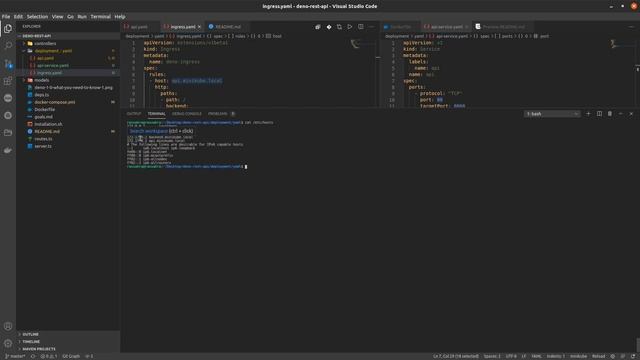Viewport: 640px width, 360px height.
Task: Click the Synchronize Changes icon in status bar
Action: (x=33, y=356)
